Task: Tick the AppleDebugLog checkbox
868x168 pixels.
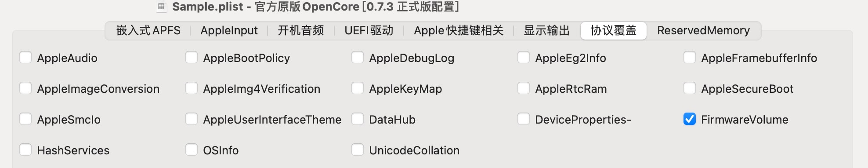Action: tap(358, 58)
